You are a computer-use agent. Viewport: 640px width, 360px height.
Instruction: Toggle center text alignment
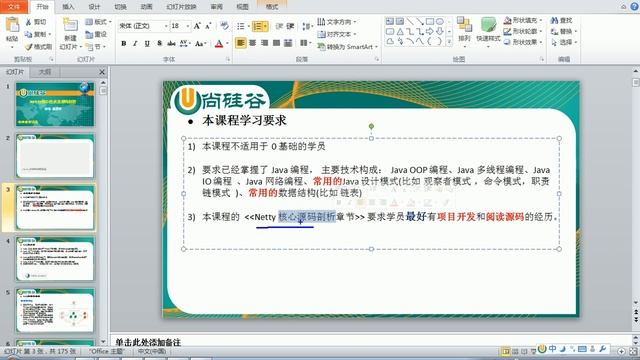(253, 43)
